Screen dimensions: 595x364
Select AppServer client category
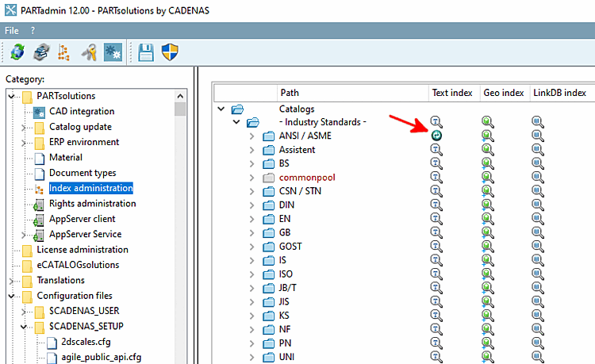83,219
